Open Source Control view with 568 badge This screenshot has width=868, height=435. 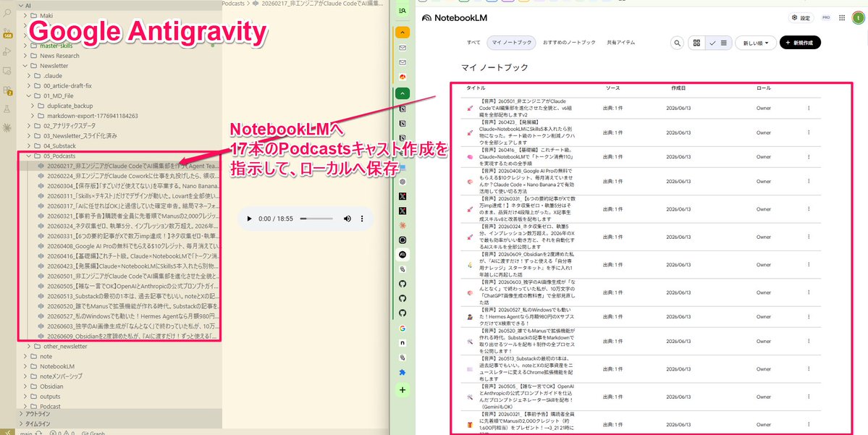[7, 33]
